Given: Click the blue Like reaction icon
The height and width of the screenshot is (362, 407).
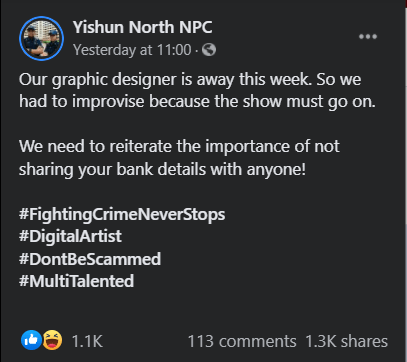Looking at the screenshot, I should tap(31, 340).
